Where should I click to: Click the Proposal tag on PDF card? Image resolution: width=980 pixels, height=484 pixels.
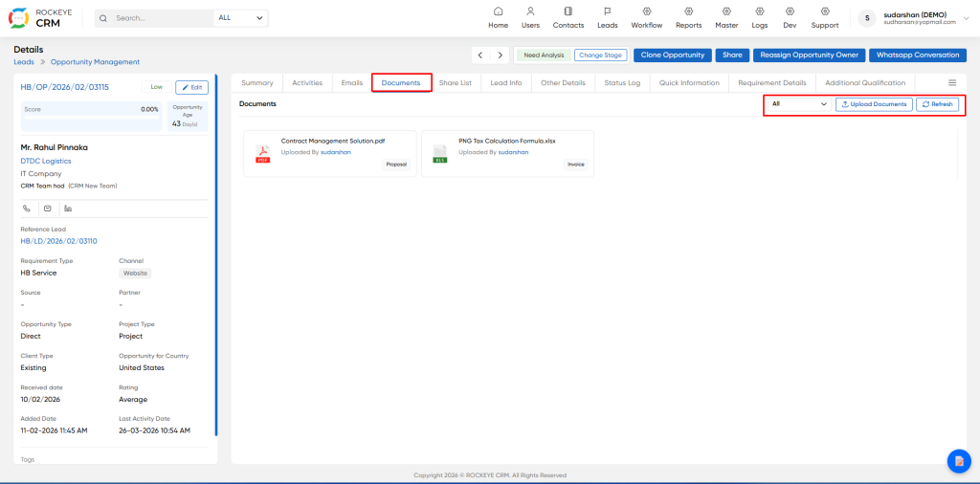(396, 165)
